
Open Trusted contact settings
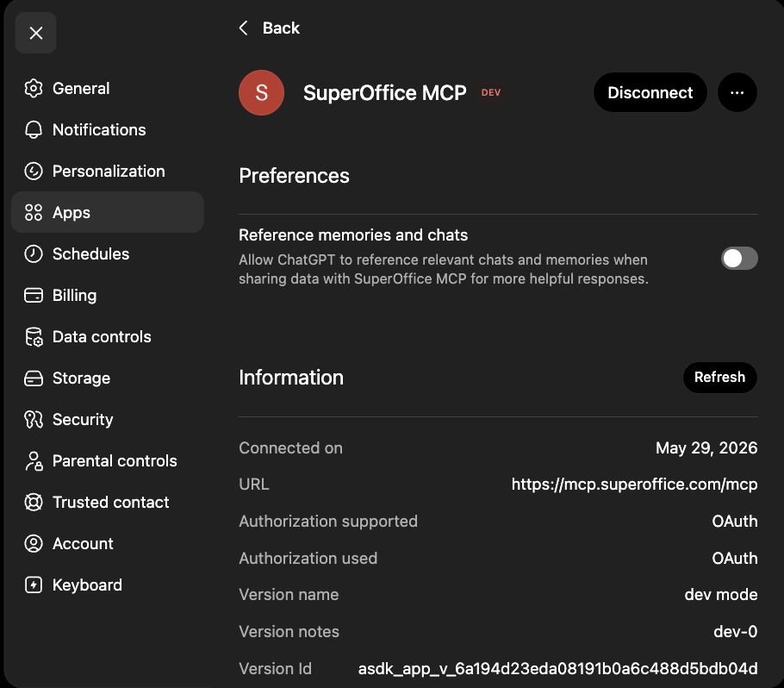pos(108,503)
